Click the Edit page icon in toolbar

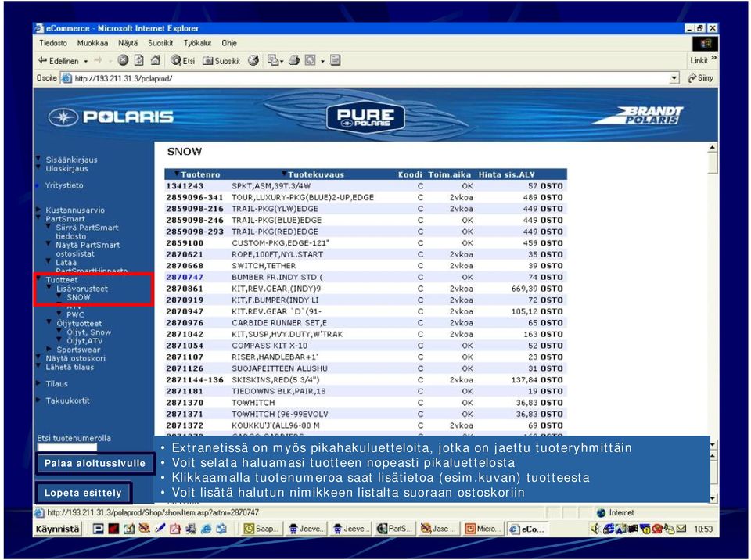(x=311, y=60)
